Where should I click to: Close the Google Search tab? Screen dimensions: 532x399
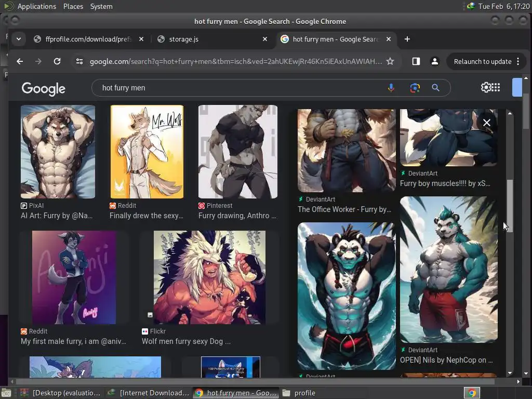pos(389,39)
